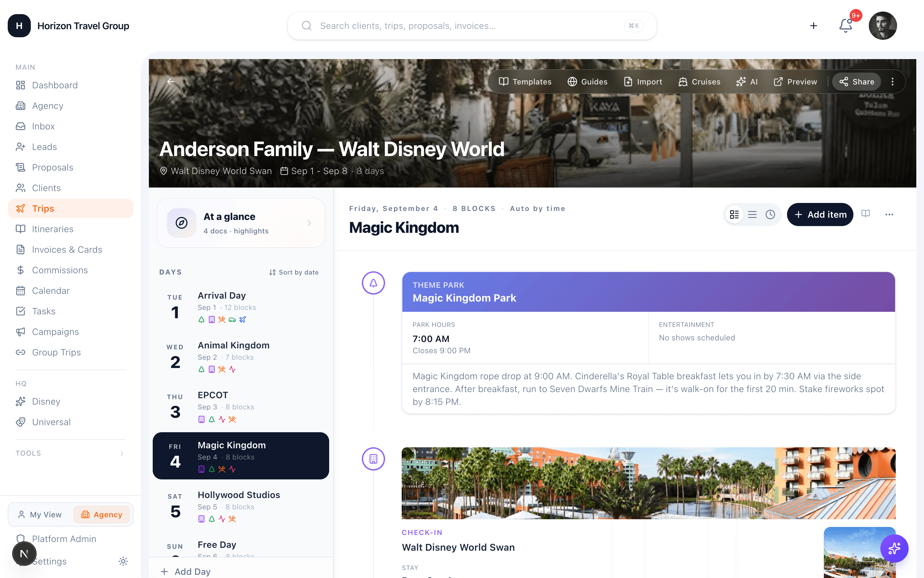The width and height of the screenshot is (924, 578).
Task: Open the user profile avatar
Action: (x=882, y=26)
